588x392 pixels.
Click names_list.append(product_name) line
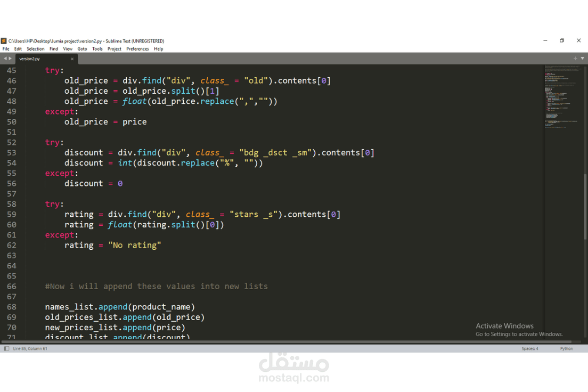[x=120, y=307]
